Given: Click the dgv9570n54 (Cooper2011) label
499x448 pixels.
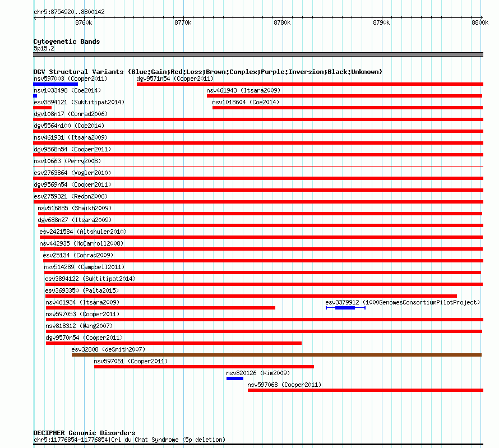Looking at the screenshot, I should 84,338.
